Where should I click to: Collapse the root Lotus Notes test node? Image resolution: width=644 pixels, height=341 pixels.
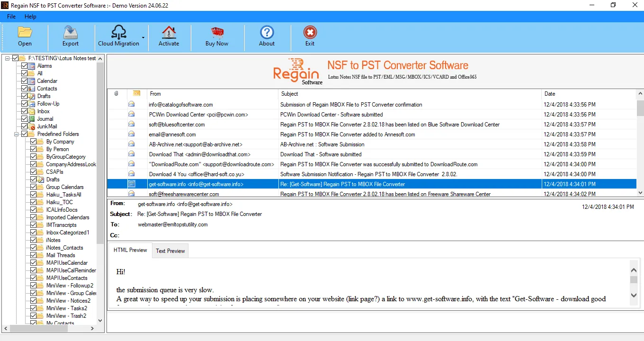coord(7,58)
